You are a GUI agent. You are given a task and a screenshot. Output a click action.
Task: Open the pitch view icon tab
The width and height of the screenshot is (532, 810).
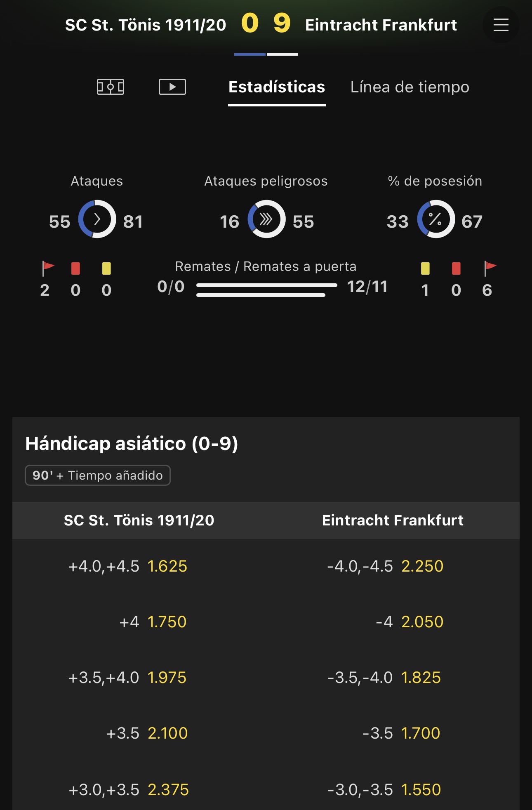coord(111,87)
